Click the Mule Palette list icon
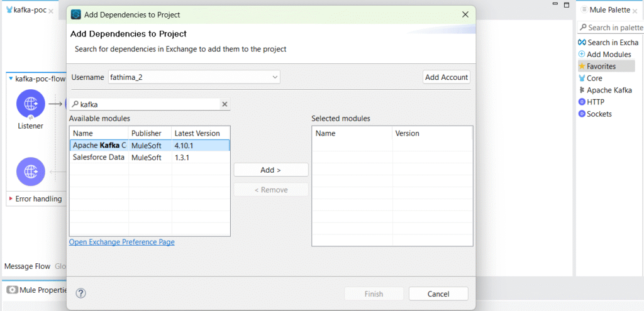 coord(584,9)
